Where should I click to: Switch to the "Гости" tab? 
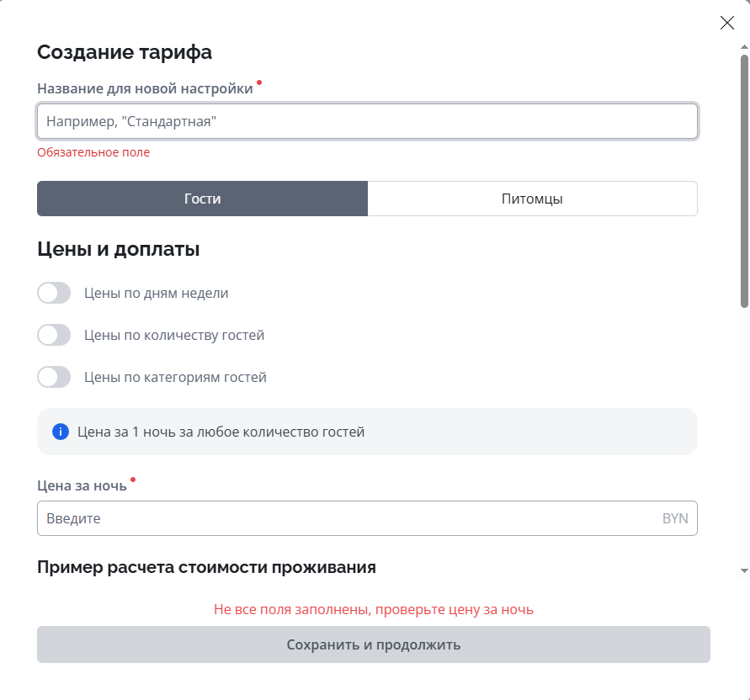click(202, 199)
